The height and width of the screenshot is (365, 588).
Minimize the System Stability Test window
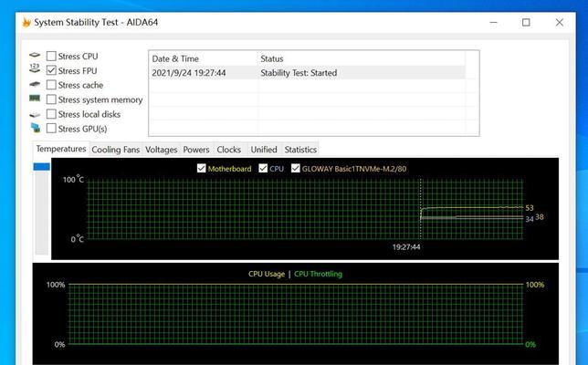click(493, 23)
